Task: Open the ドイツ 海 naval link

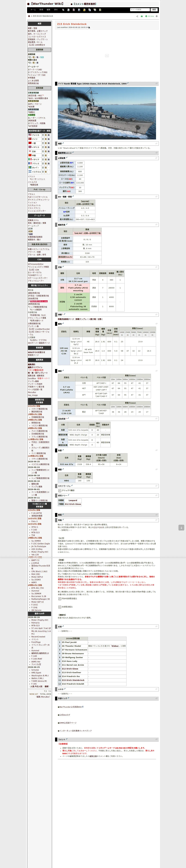Action: pyautogui.click(x=49, y=139)
